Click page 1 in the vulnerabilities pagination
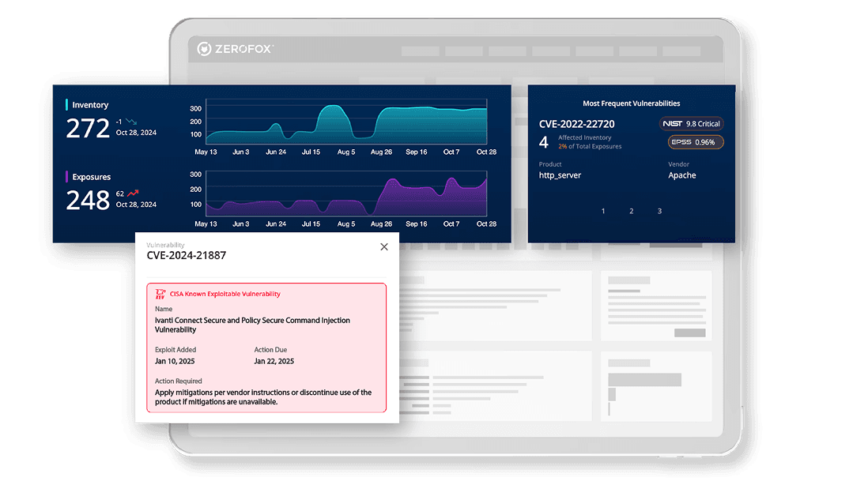This screenshot has height=496, width=868. coord(602,211)
